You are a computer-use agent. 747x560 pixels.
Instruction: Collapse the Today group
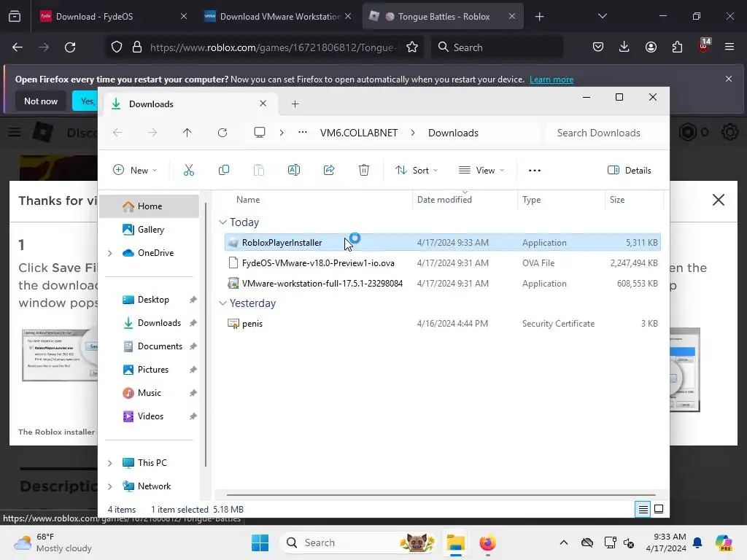coord(222,222)
